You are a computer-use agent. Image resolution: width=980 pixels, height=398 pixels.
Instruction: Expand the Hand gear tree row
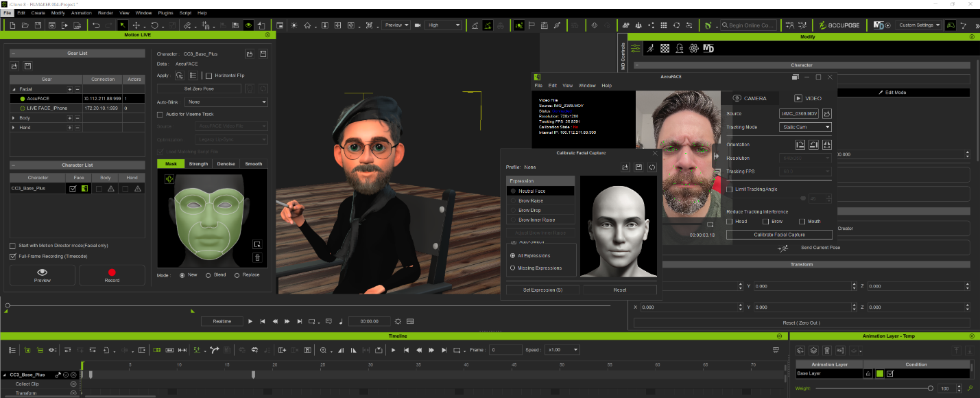coord(14,128)
